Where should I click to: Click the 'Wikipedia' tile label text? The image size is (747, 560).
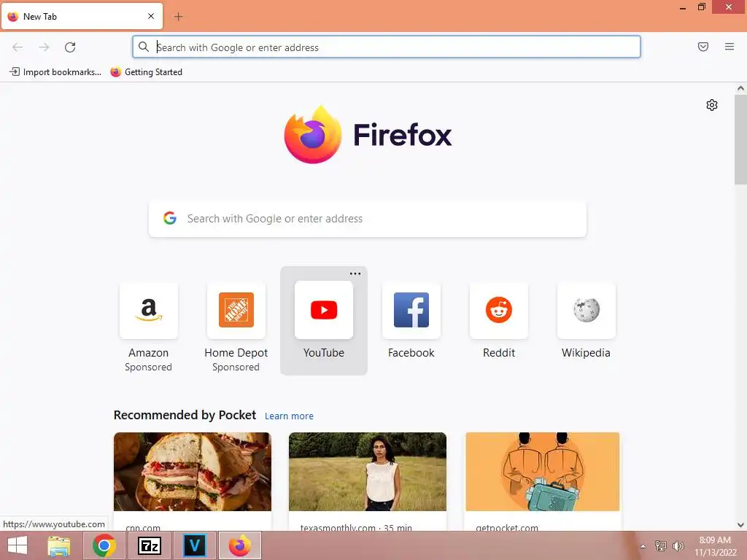(x=586, y=353)
